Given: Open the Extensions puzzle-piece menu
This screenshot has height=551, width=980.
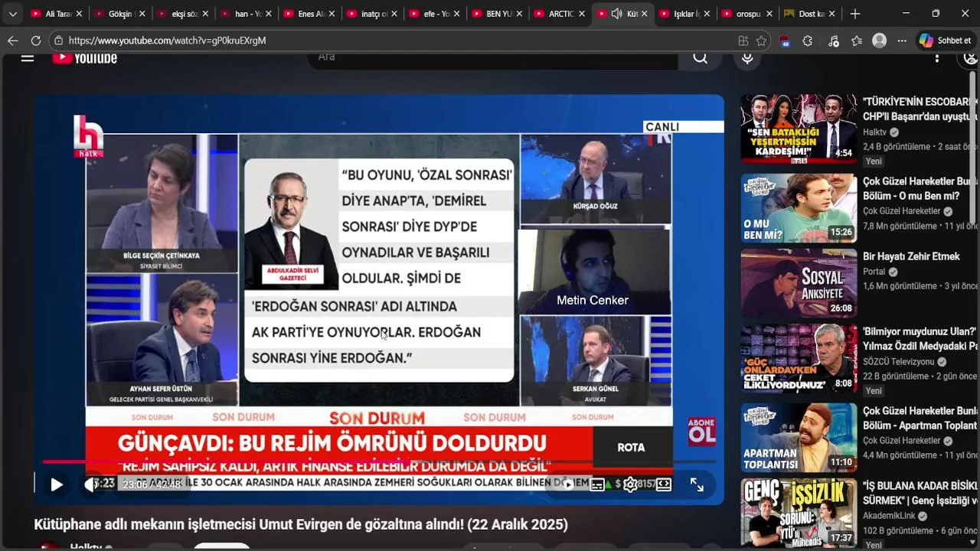Looking at the screenshot, I should 808,41.
